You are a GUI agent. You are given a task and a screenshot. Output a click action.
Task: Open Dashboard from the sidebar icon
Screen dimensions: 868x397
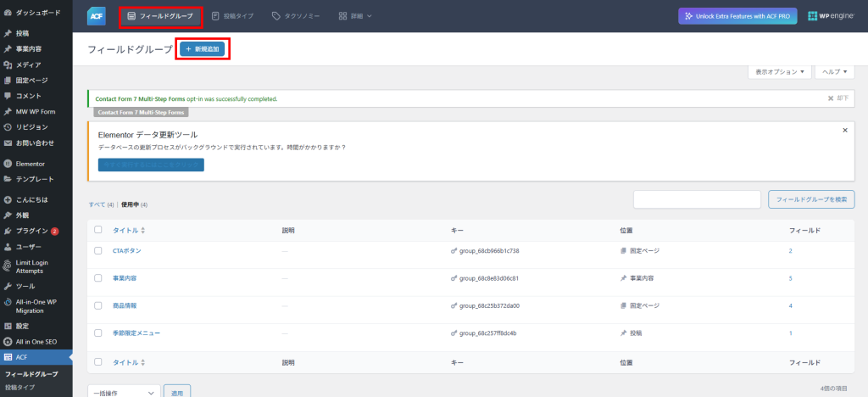[8, 14]
